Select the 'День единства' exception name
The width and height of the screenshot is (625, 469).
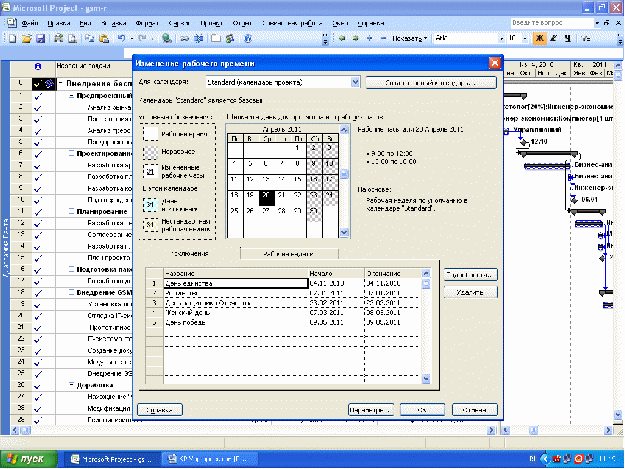[x=236, y=283]
